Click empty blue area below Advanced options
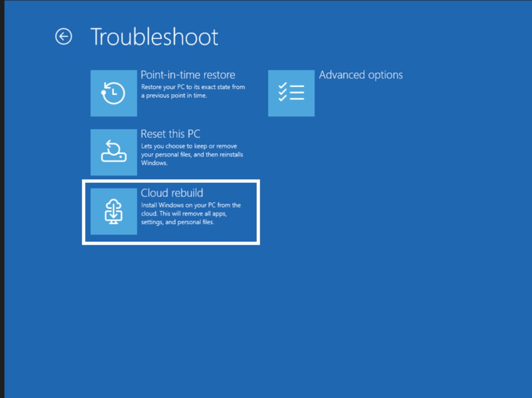The image size is (532, 398). pyautogui.click(x=360, y=172)
